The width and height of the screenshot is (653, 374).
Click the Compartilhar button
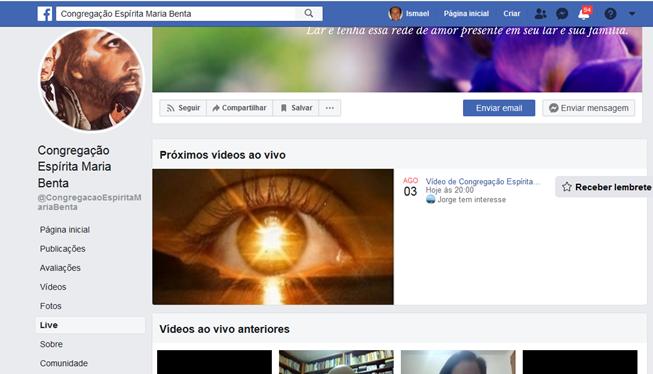pyautogui.click(x=239, y=108)
